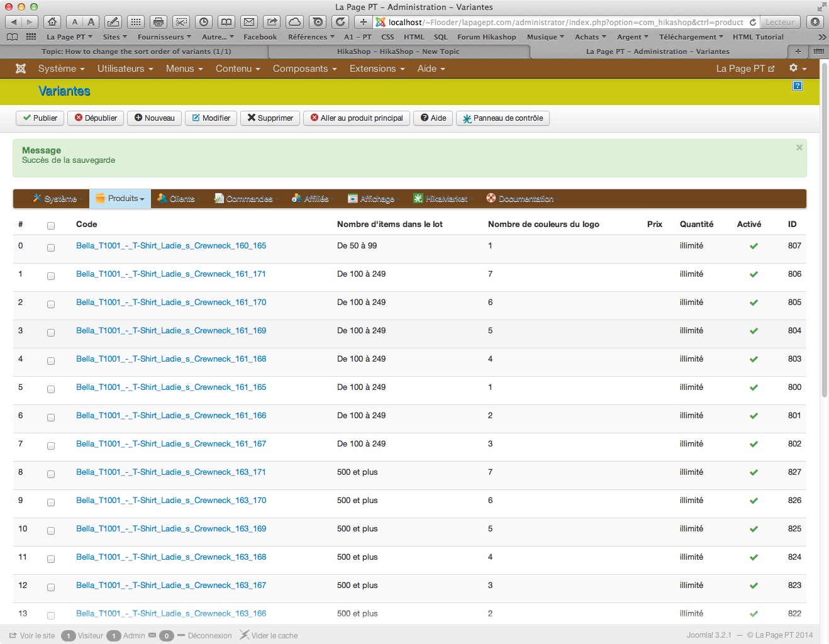Click the Nouveau button

(154, 118)
